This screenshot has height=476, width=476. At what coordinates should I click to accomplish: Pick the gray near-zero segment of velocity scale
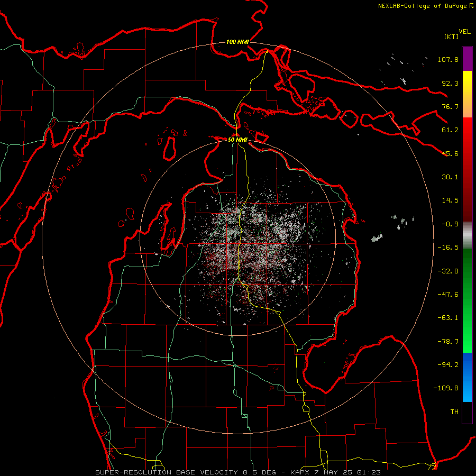pyautogui.click(x=467, y=235)
